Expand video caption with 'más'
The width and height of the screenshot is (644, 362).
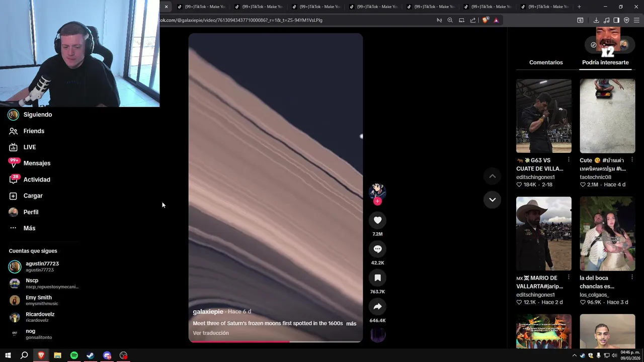(x=351, y=323)
